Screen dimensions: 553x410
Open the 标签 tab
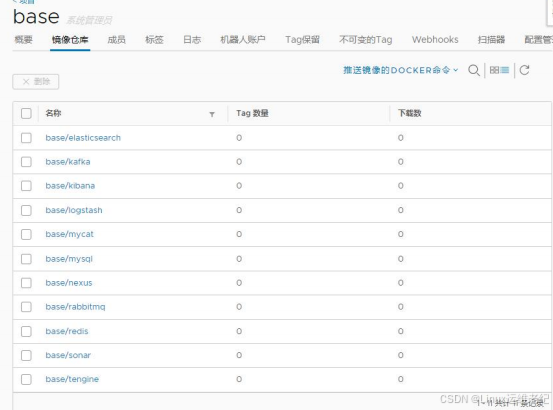click(x=154, y=39)
